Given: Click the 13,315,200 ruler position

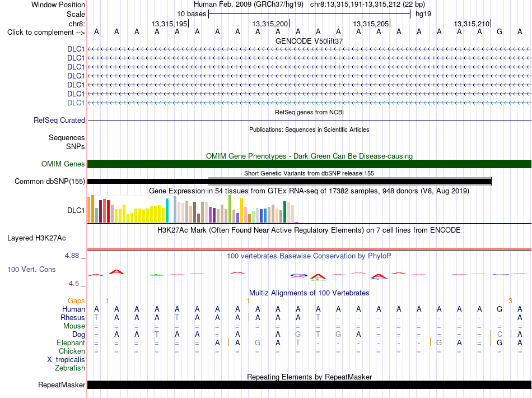Looking at the screenshot, I should click(270, 24).
